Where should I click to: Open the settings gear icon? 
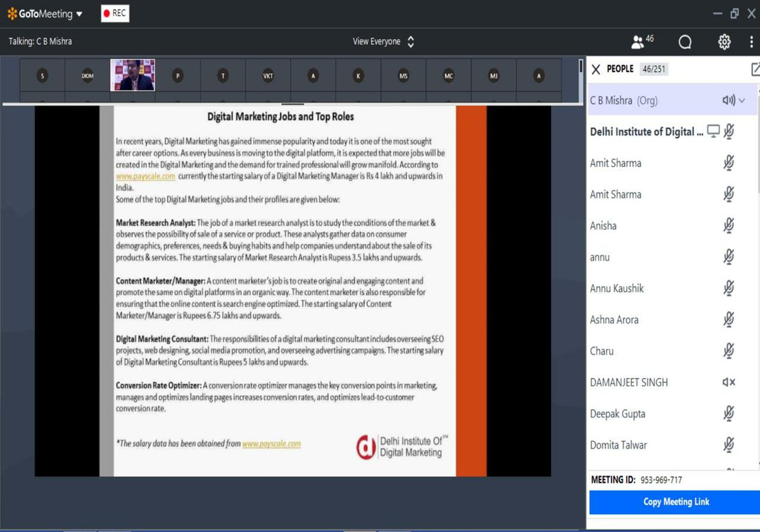point(725,42)
